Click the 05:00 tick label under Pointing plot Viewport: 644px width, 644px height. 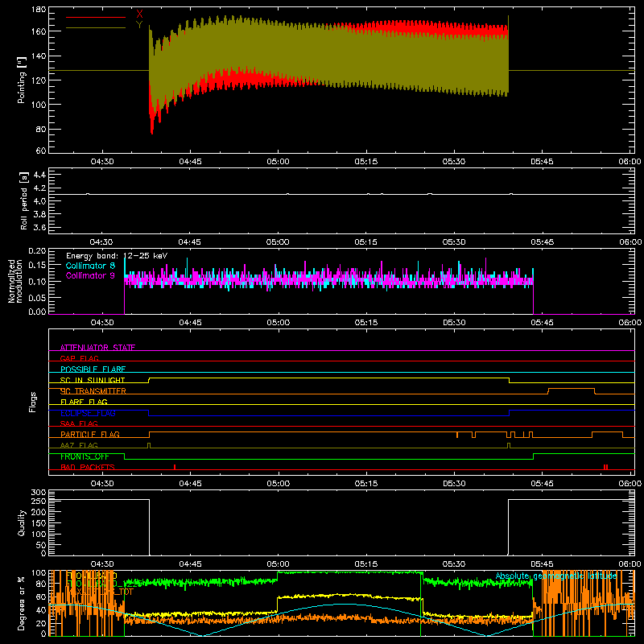coord(278,162)
